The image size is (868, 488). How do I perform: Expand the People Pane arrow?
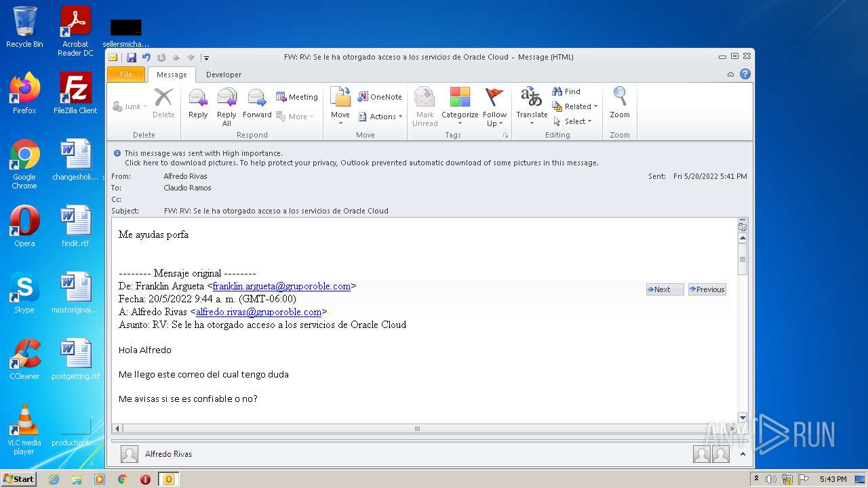tap(743, 454)
